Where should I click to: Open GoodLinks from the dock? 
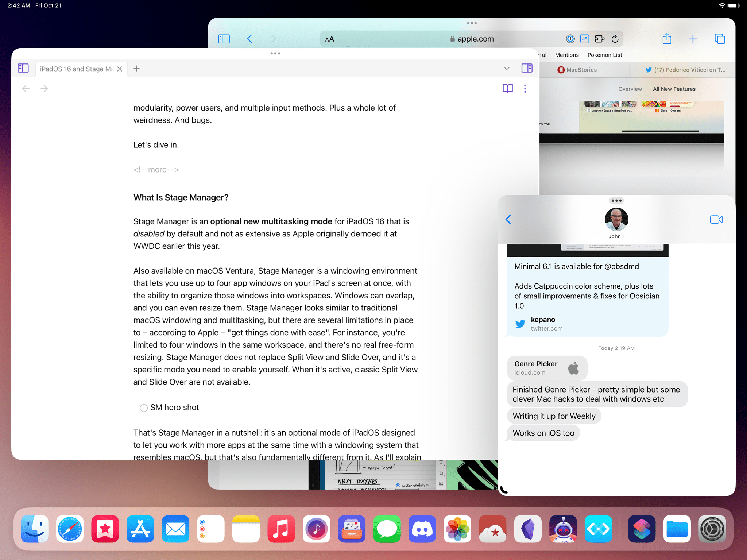tap(105, 529)
